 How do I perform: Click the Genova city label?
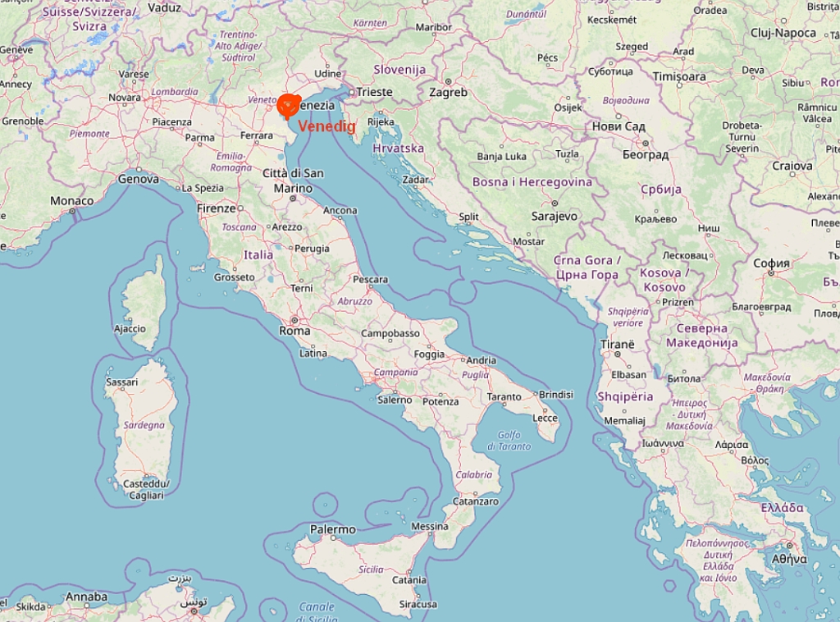[x=138, y=179]
